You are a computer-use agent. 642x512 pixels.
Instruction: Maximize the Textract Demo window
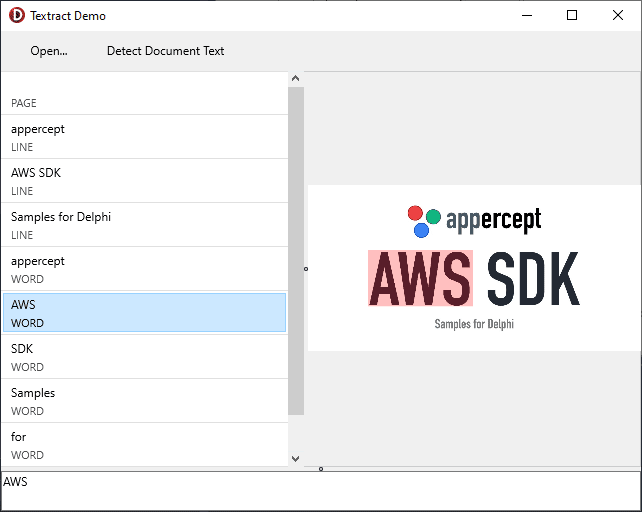pos(572,16)
